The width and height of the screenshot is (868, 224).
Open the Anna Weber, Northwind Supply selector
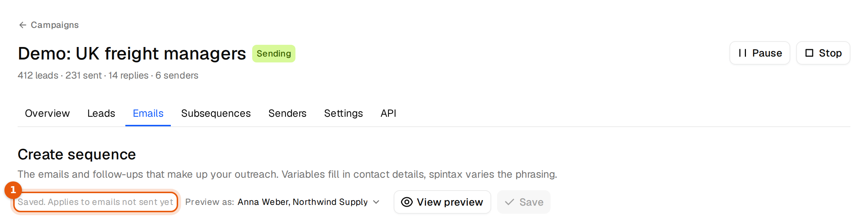click(x=309, y=202)
